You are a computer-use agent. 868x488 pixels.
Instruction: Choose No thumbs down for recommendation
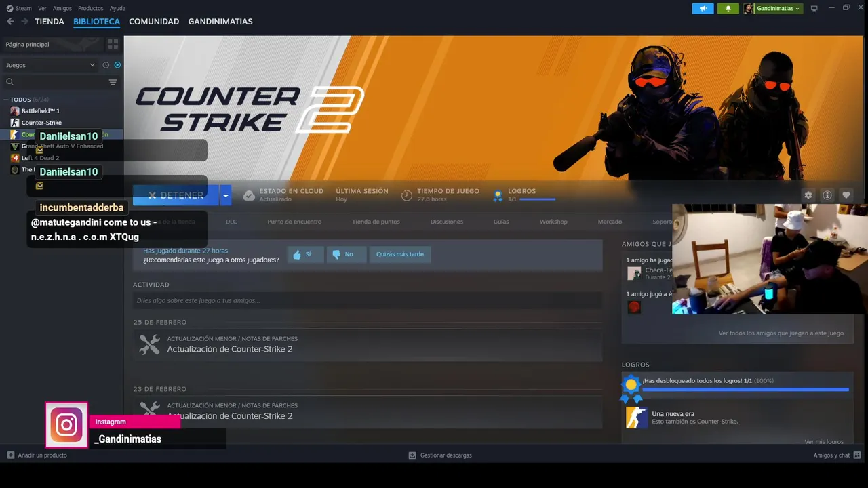pos(347,254)
